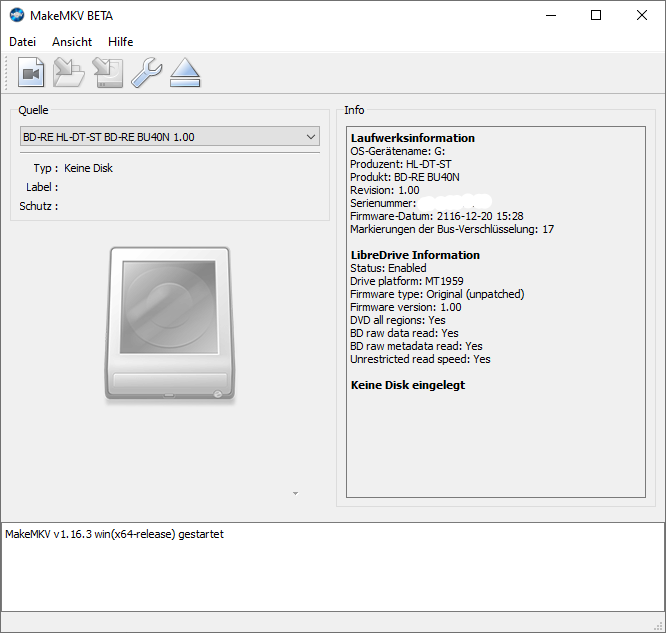Eject the disc with the eject icon

coord(185,72)
